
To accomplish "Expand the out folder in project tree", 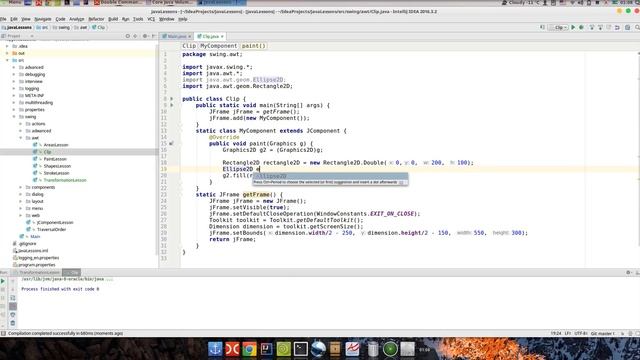I will point(7,53).
